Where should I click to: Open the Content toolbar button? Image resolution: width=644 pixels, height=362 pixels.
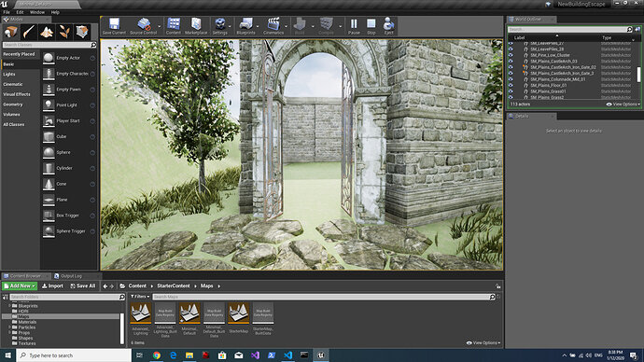point(174,26)
